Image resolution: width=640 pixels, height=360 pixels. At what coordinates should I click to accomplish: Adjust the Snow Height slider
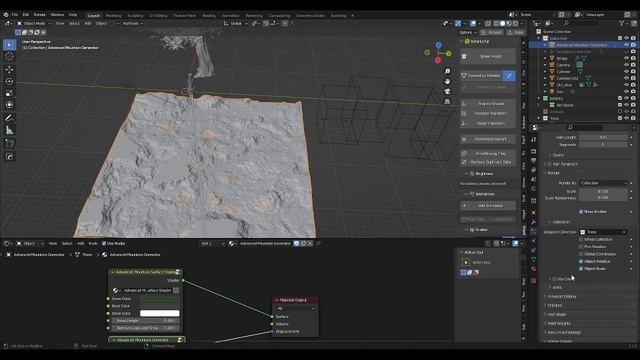145,321
